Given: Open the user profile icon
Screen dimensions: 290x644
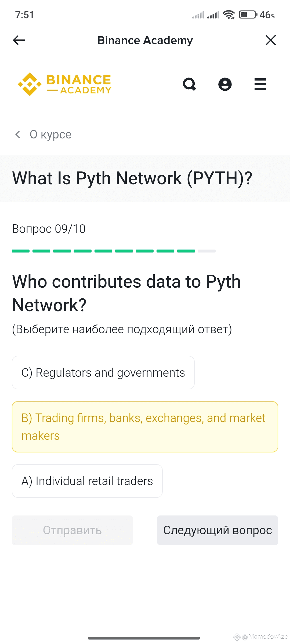Looking at the screenshot, I should (x=225, y=84).
